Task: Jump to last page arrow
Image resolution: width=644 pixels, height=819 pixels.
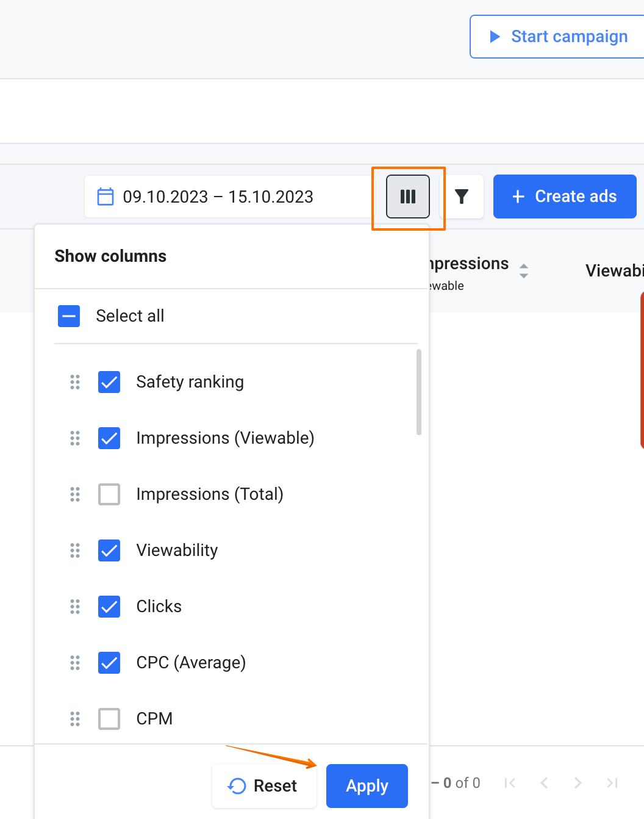Action: point(612,783)
